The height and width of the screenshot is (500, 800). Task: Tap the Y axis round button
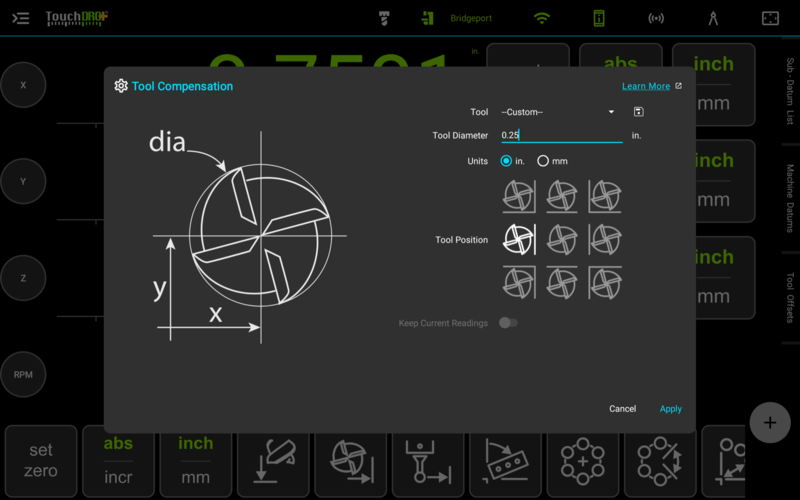23,181
